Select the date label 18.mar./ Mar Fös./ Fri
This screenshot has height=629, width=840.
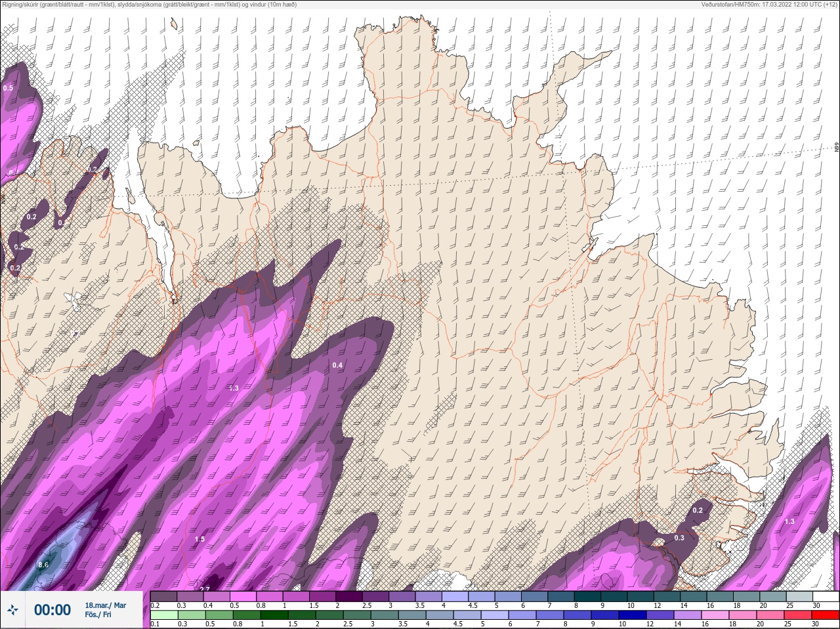pyautogui.click(x=105, y=610)
